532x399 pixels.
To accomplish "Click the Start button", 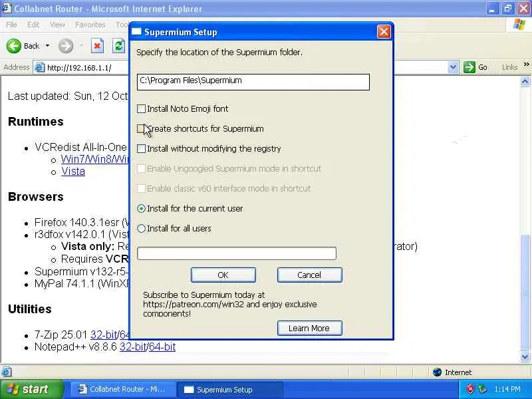I will pyautogui.click(x=31, y=389).
